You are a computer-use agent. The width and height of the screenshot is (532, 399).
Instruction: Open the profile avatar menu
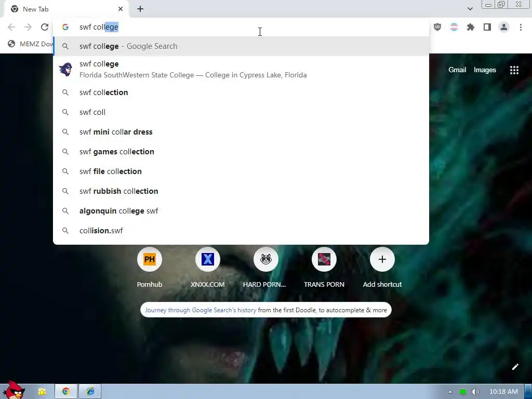tap(504, 27)
